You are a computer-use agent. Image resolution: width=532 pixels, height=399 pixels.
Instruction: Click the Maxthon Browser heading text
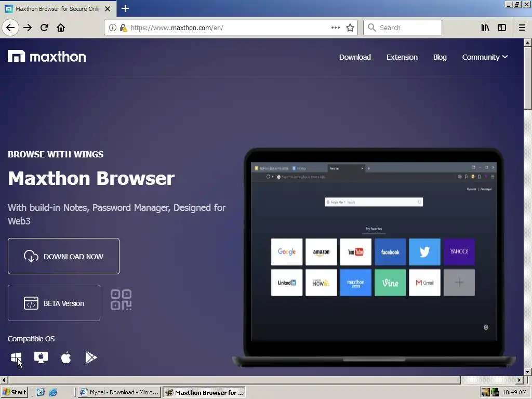pyautogui.click(x=91, y=178)
